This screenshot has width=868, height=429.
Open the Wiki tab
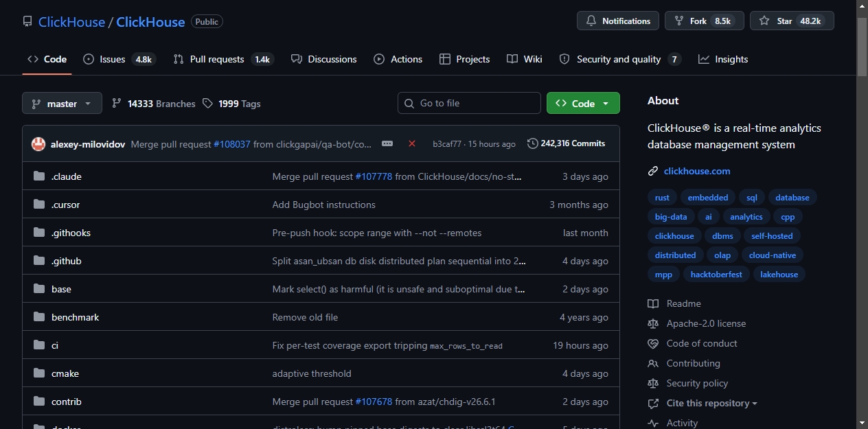pos(525,59)
